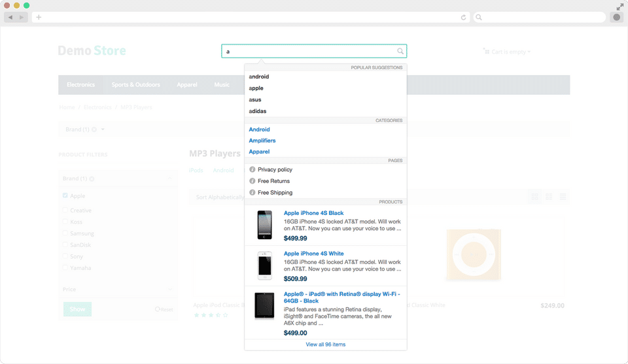Image resolution: width=628 pixels, height=364 pixels.
Task: Open the Free Returns page
Action: [x=273, y=181]
